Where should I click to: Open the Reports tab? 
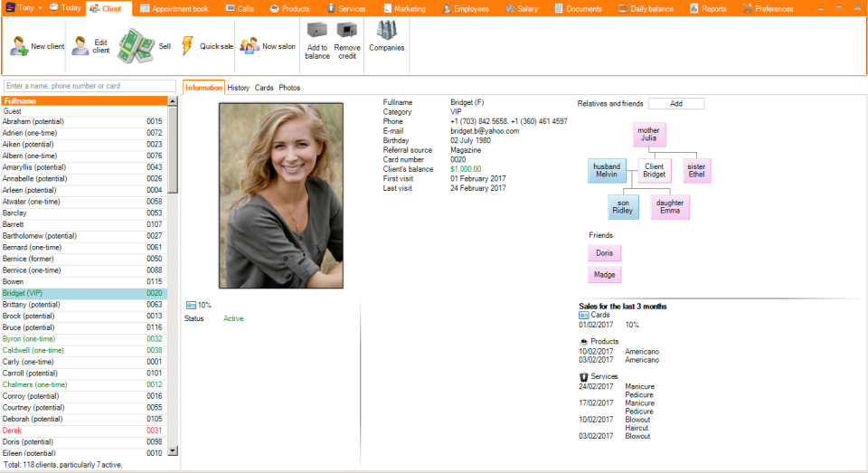click(708, 9)
